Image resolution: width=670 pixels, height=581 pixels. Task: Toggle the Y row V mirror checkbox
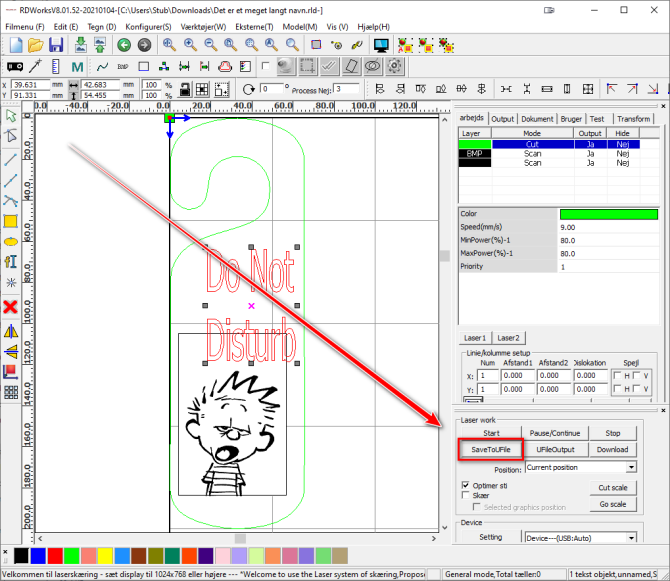pyautogui.click(x=637, y=388)
